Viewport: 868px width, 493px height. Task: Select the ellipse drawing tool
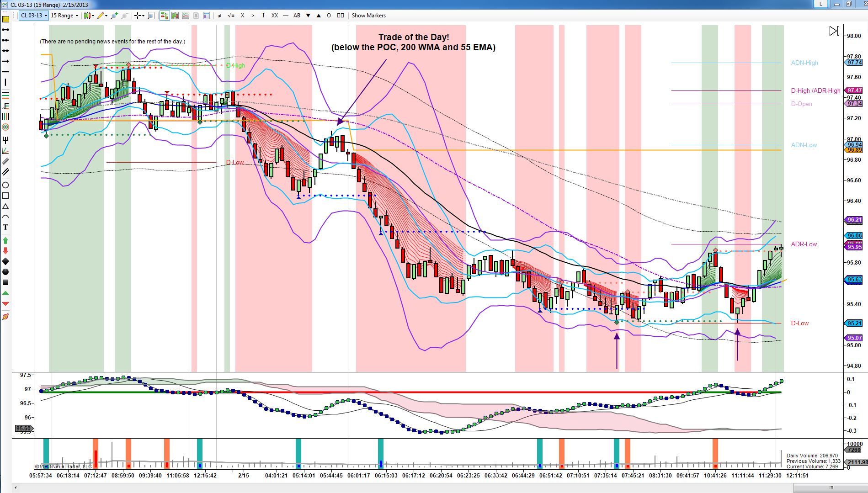click(x=5, y=185)
